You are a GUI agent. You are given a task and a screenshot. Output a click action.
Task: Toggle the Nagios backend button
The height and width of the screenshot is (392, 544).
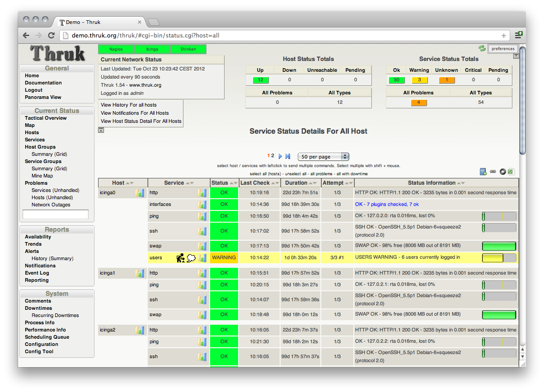click(x=116, y=49)
